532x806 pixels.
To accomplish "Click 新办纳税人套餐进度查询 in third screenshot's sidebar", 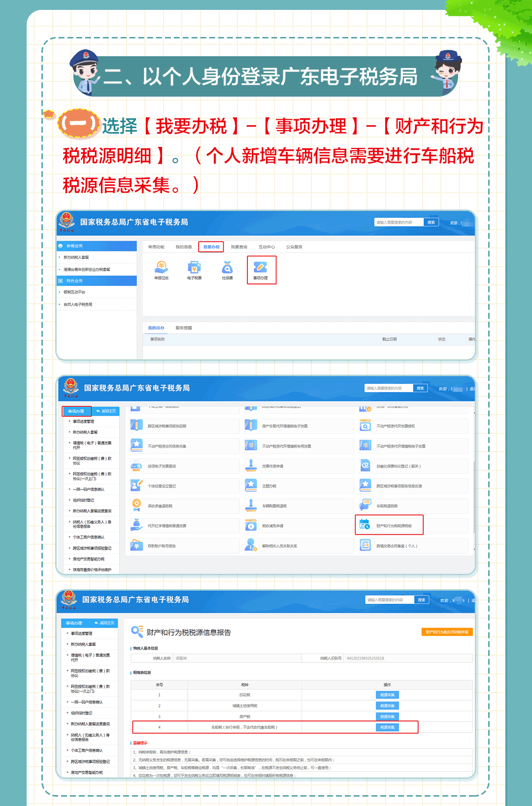I will coord(90,724).
